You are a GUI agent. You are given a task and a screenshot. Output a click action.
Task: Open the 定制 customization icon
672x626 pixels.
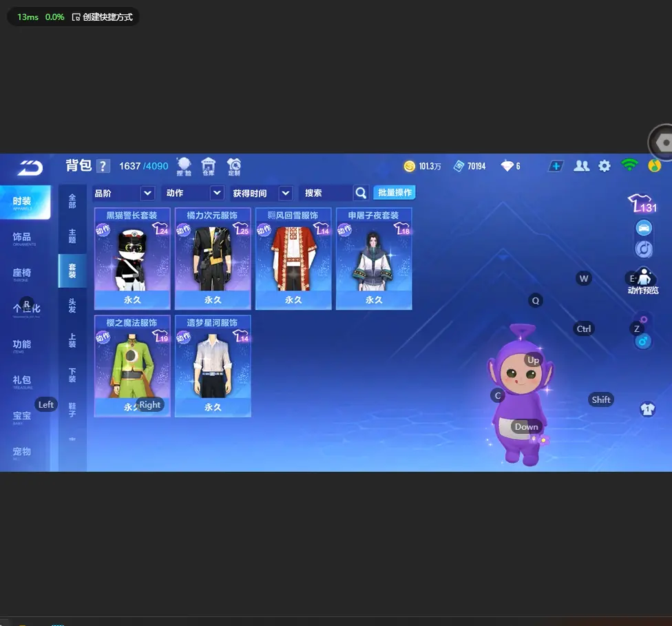pyautogui.click(x=234, y=167)
